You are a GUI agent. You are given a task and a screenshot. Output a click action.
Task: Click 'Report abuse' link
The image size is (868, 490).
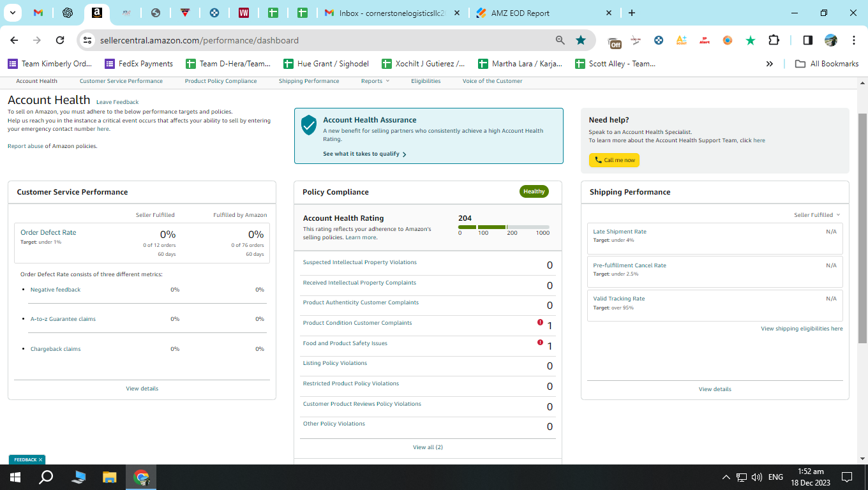pos(25,146)
